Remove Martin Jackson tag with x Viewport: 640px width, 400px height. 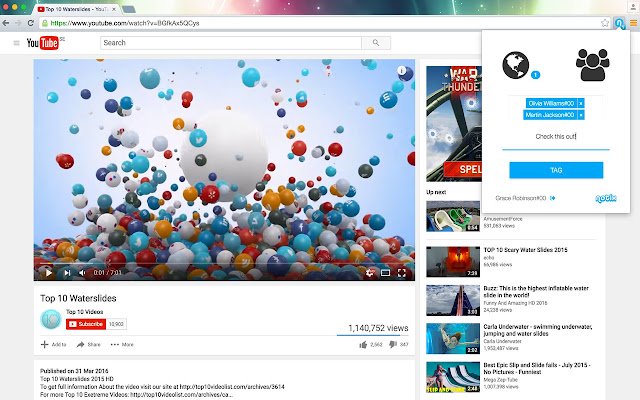(x=581, y=115)
